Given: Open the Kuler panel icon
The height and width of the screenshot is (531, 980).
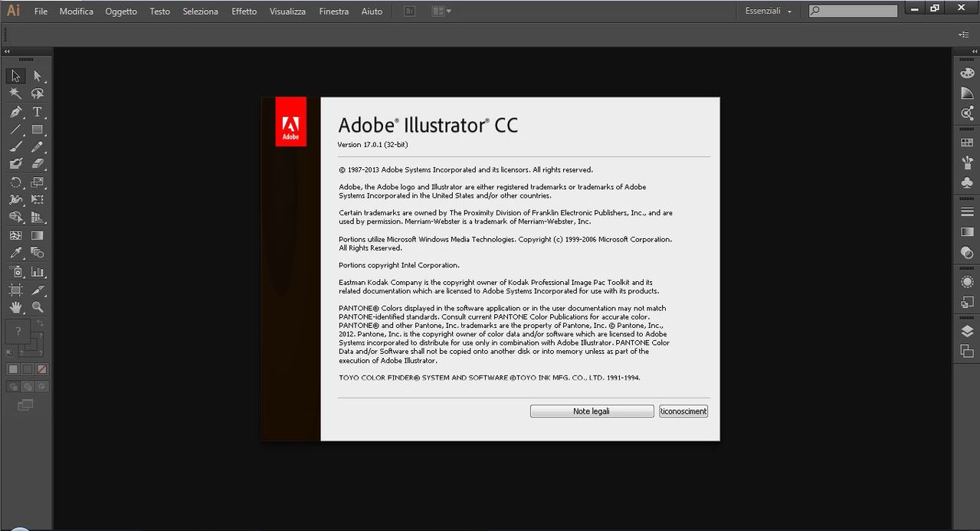Looking at the screenshot, I should 967,113.
